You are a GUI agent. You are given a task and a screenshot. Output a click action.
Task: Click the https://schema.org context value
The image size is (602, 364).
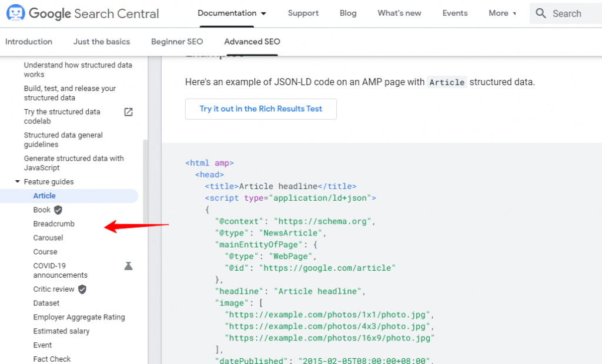[x=323, y=221]
